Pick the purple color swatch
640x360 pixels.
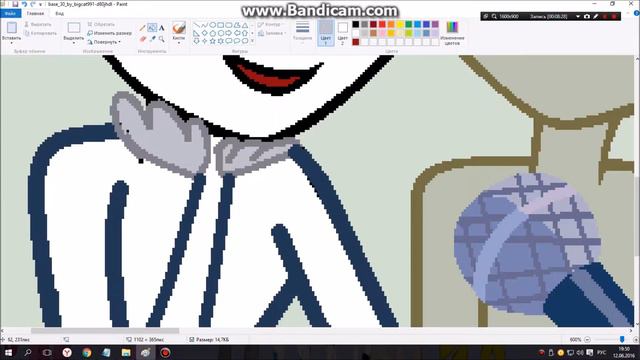coord(435,24)
